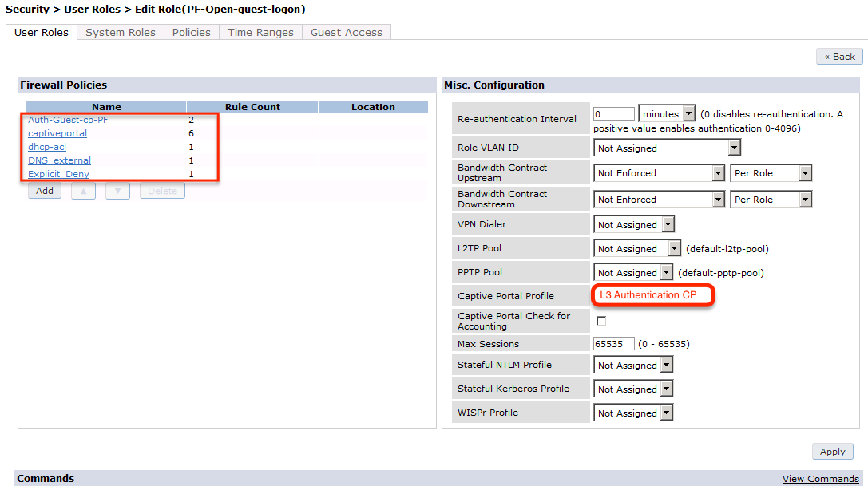Open Stateful Kerberos Profile dropdown
This screenshot has height=490, width=868.
point(634,389)
